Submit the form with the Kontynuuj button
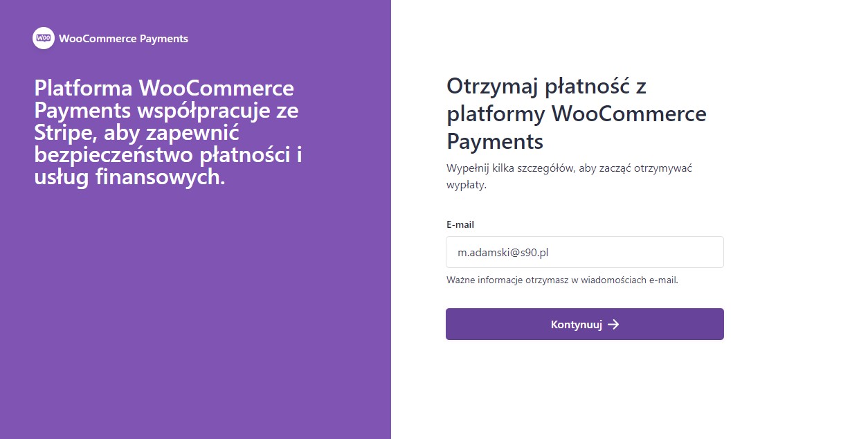This screenshot has height=439, width=868. pyautogui.click(x=585, y=324)
